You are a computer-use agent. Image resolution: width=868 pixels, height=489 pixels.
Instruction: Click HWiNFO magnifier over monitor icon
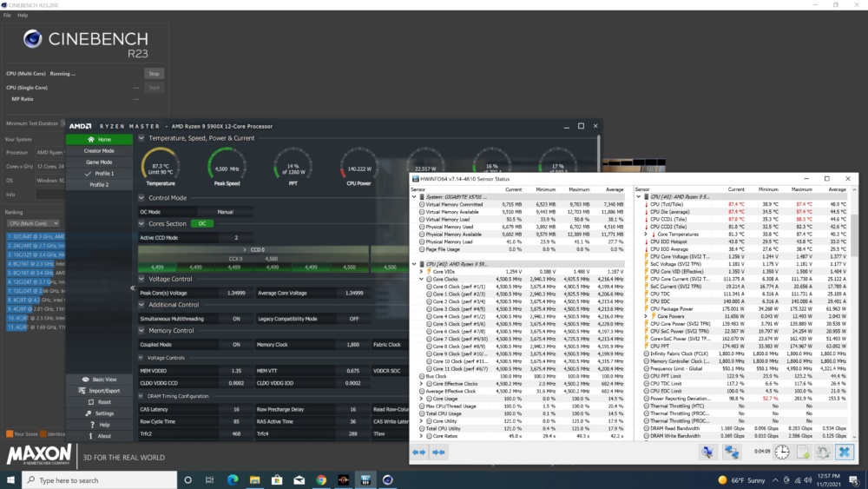click(707, 452)
